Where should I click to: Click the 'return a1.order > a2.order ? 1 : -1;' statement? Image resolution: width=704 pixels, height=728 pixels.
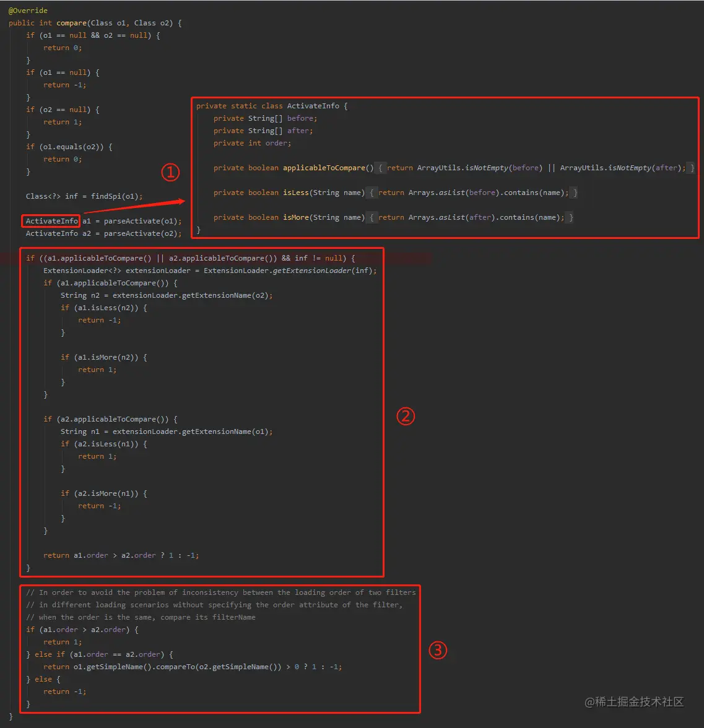(121, 555)
